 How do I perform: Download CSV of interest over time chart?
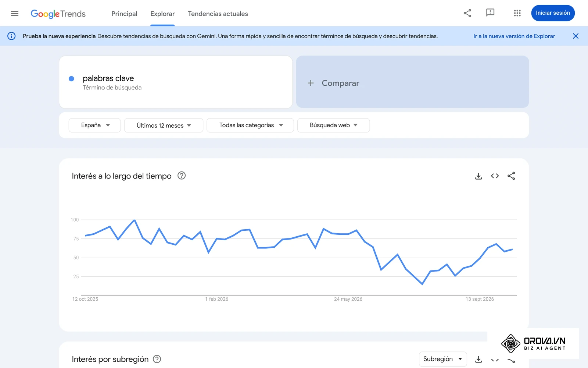tap(478, 176)
